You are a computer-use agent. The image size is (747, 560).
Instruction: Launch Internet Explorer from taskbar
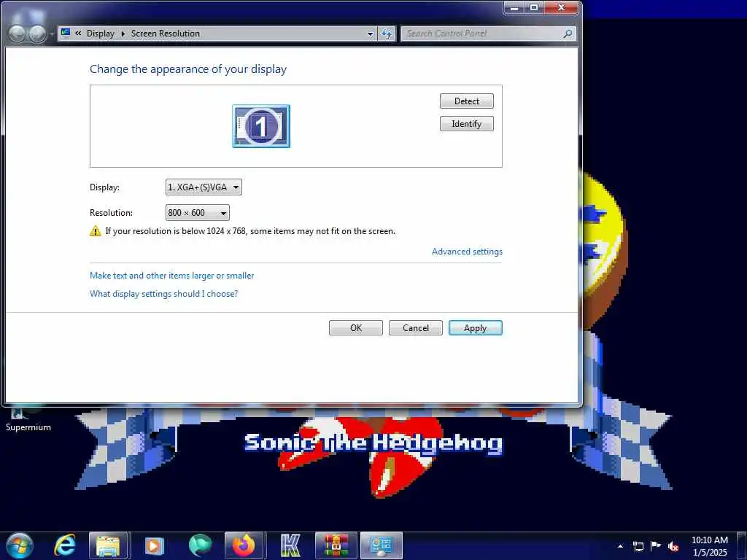[x=65, y=545]
